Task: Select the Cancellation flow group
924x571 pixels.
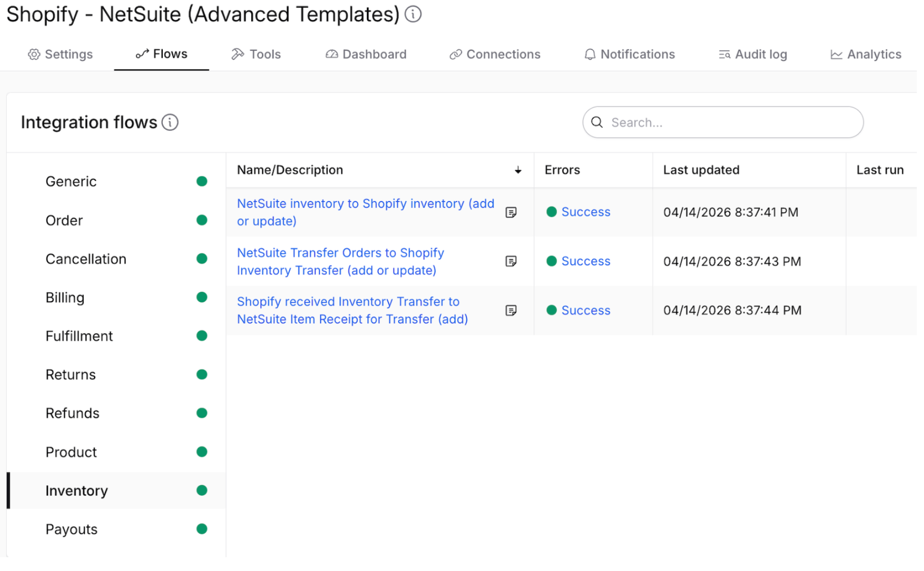Action: coord(116,259)
